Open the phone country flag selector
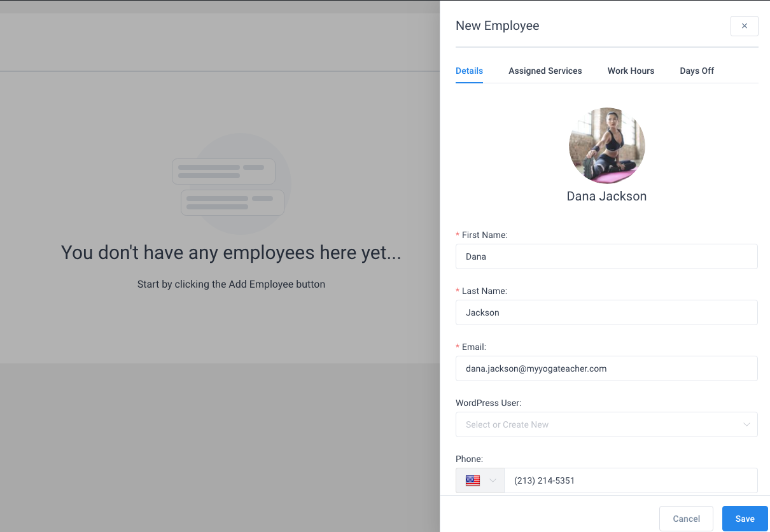 pos(480,480)
